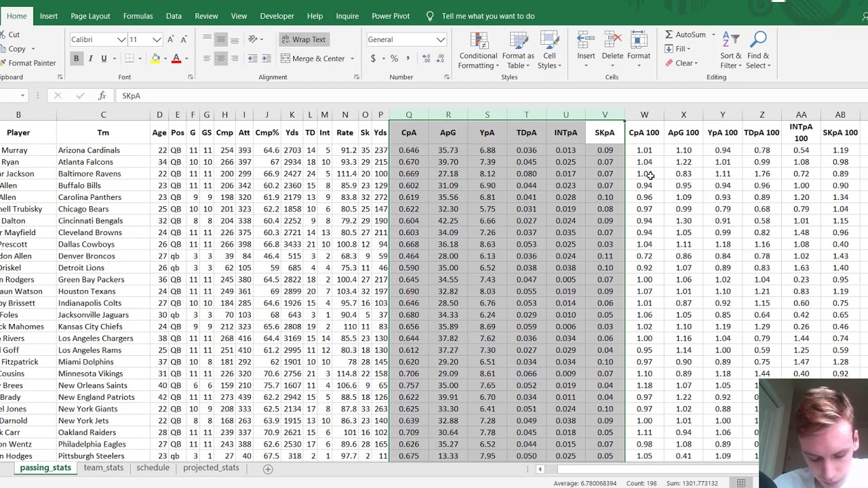868x488 pixels.
Task: Add a new sheet with plus icon
Action: [x=268, y=468]
